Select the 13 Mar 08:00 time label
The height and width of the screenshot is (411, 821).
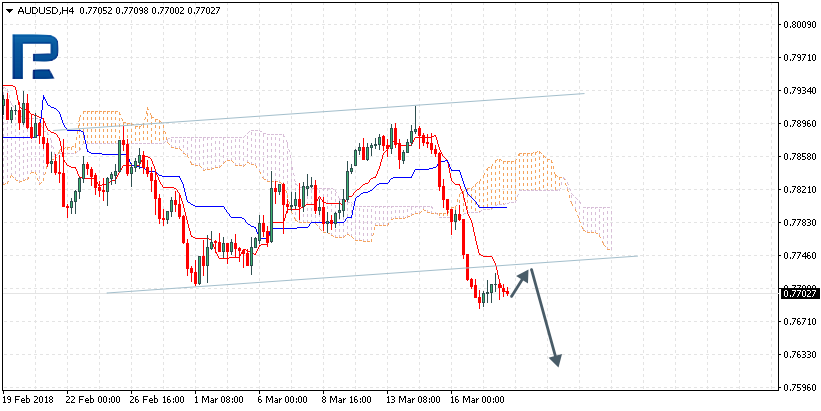414,399
